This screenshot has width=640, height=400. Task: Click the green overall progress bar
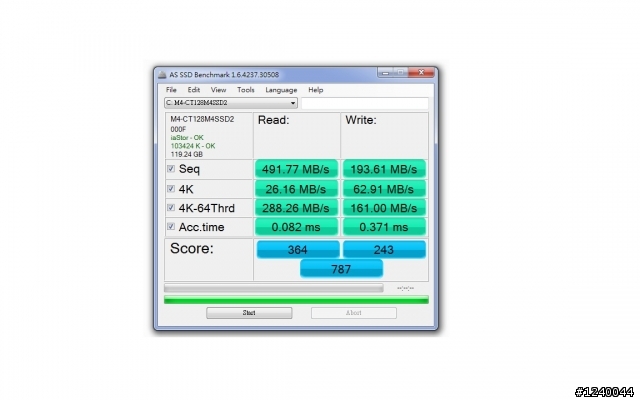(x=296, y=300)
